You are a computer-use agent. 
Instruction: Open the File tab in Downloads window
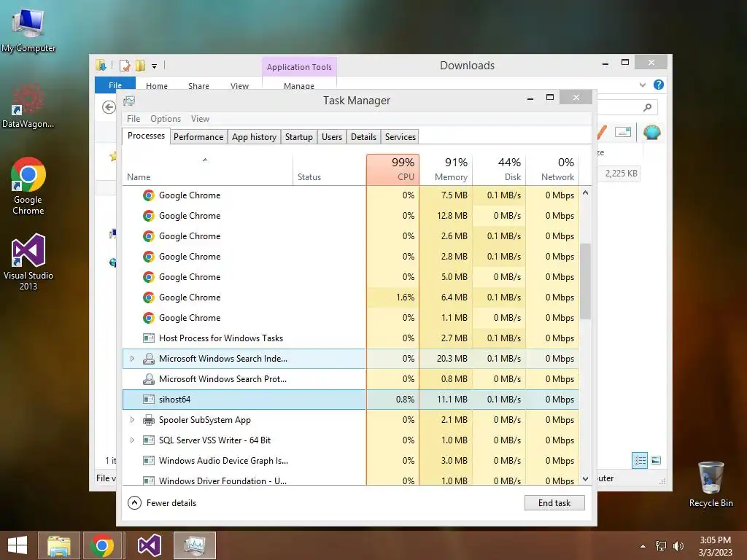click(x=115, y=85)
